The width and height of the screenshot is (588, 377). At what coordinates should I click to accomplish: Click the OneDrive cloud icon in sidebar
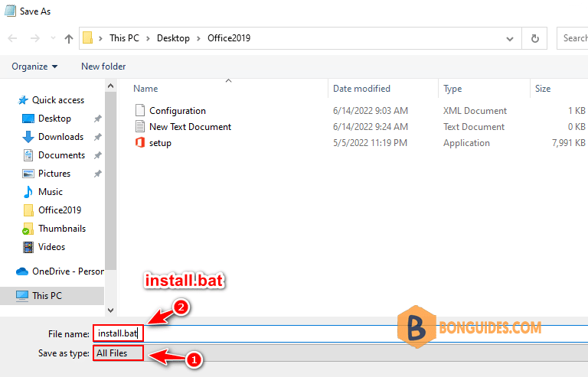point(22,271)
